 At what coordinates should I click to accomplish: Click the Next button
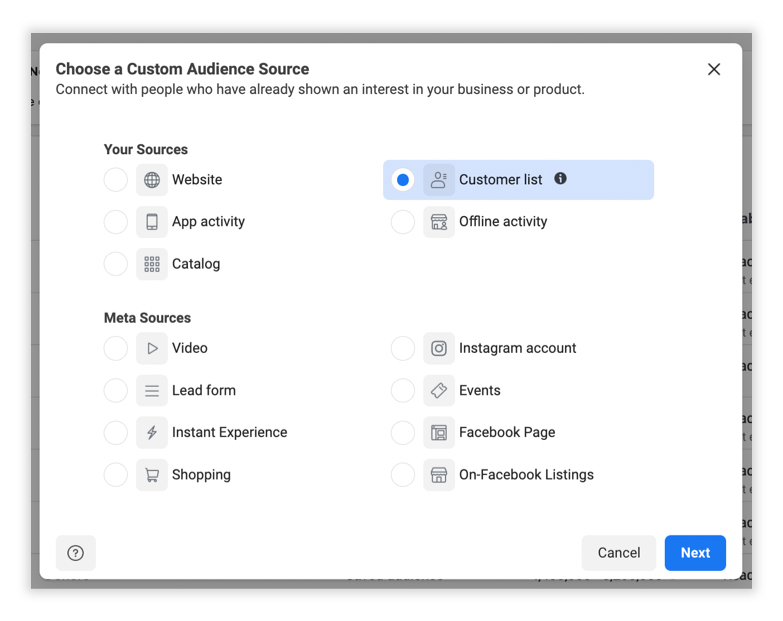click(x=695, y=553)
